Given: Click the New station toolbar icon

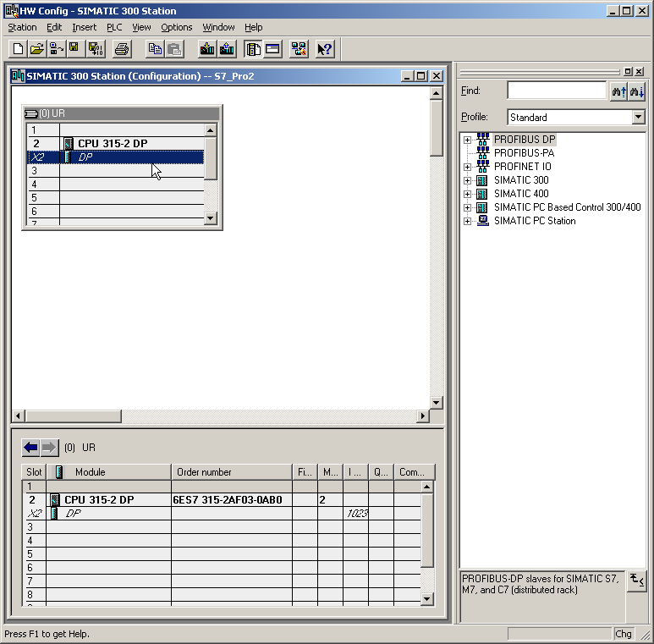Looking at the screenshot, I should click(x=18, y=49).
